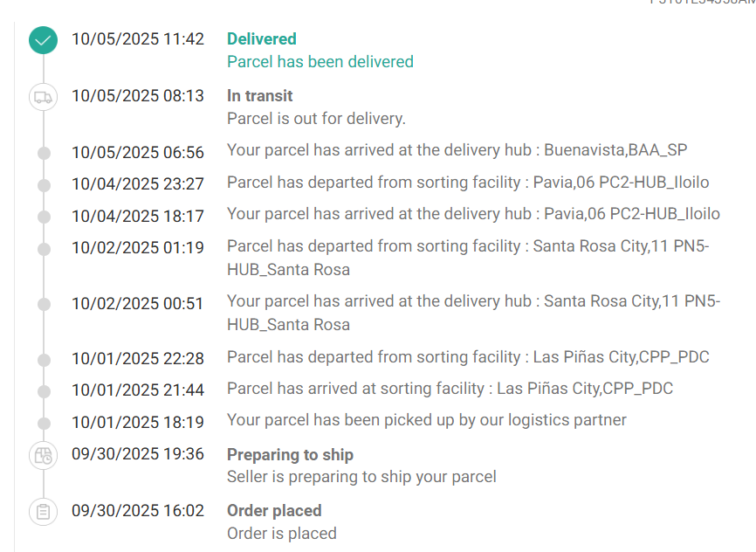Image resolution: width=756 pixels, height=552 pixels.
Task: Click the logistics partner pickup timeline dot
Action: pyautogui.click(x=44, y=422)
